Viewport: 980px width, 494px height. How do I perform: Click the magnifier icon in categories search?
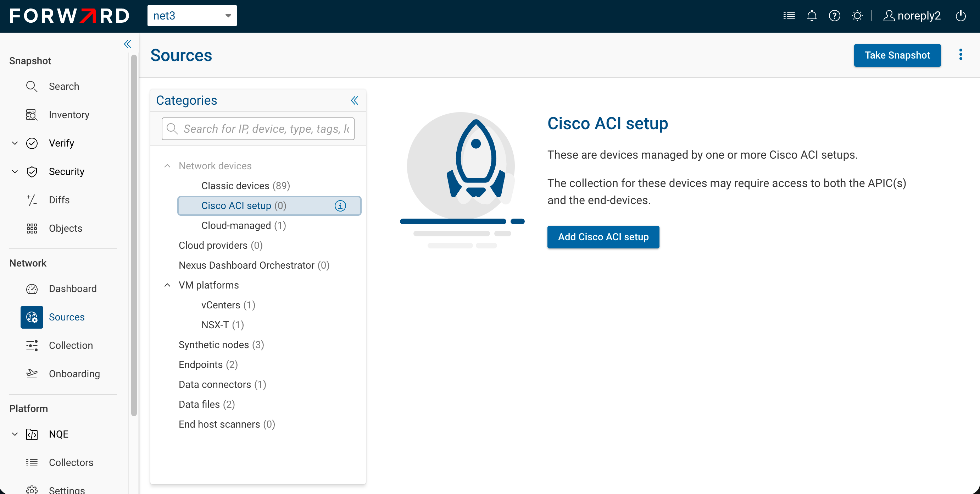172,129
